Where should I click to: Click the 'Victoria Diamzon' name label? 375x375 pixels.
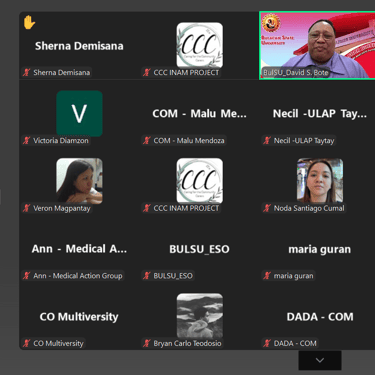click(61, 140)
